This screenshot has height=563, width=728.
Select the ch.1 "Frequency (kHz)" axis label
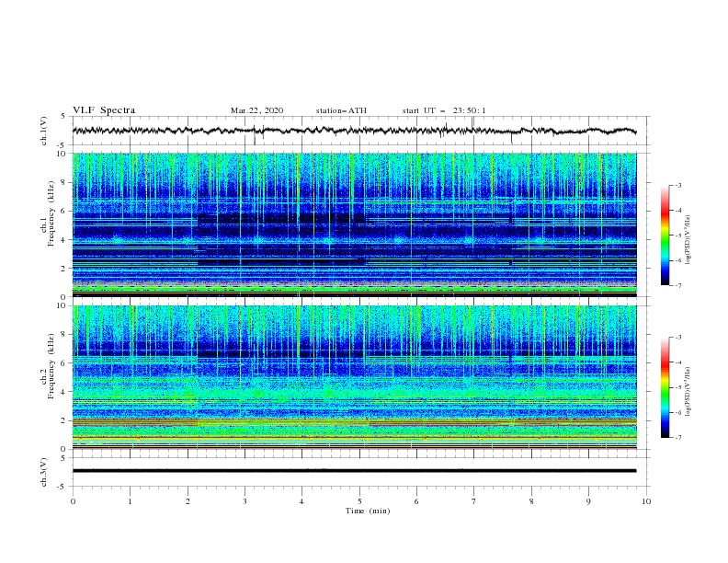click(x=51, y=213)
